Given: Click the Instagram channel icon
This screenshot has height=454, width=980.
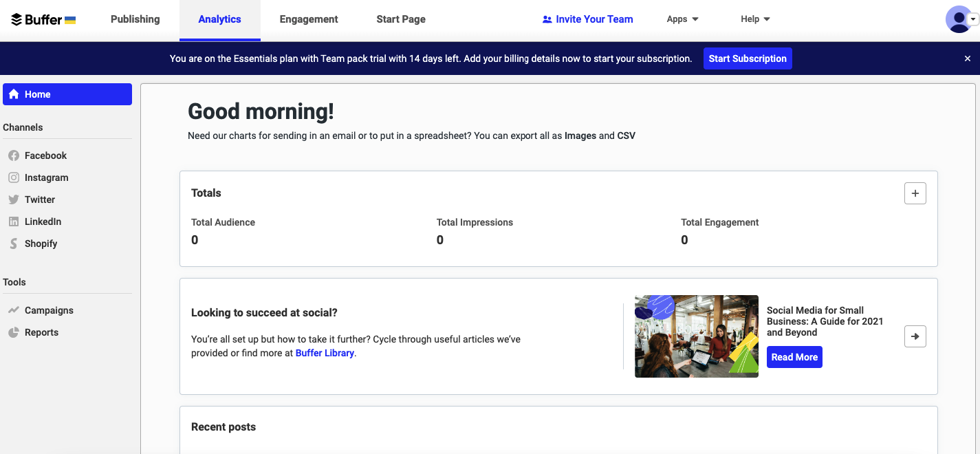Looking at the screenshot, I should [14, 177].
